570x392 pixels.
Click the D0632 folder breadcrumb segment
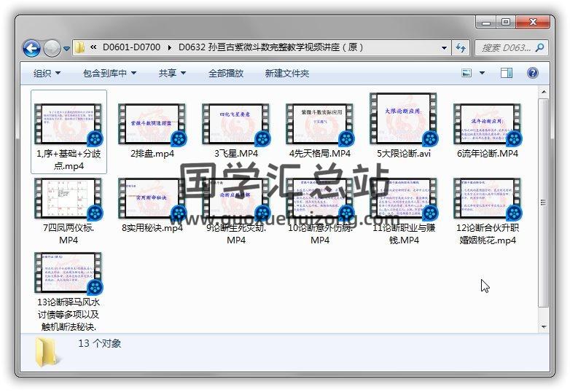coord(270,47)
